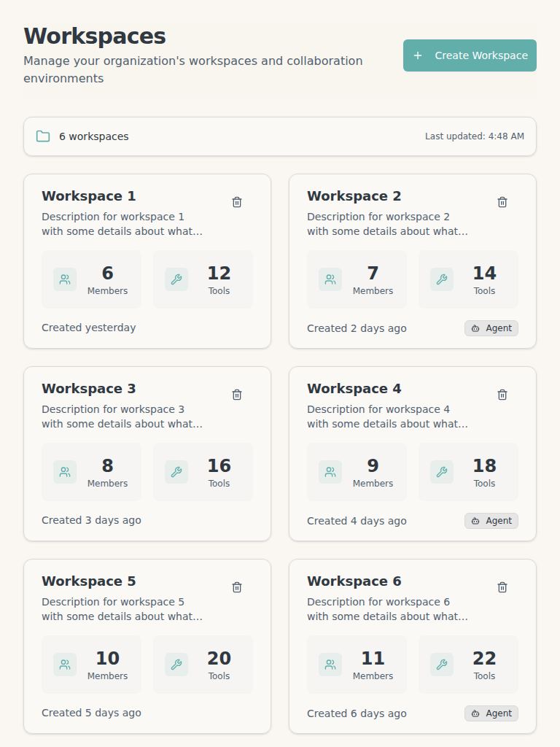This screenshot has height=747, width=560.
Task: Click the Agent badge on Workspace 4
Action: pyautogui.click(x=491, y=521)
